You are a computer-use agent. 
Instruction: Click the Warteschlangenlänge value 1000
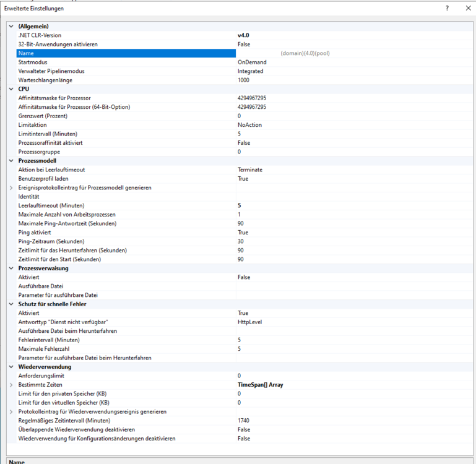tap(244, 80)
